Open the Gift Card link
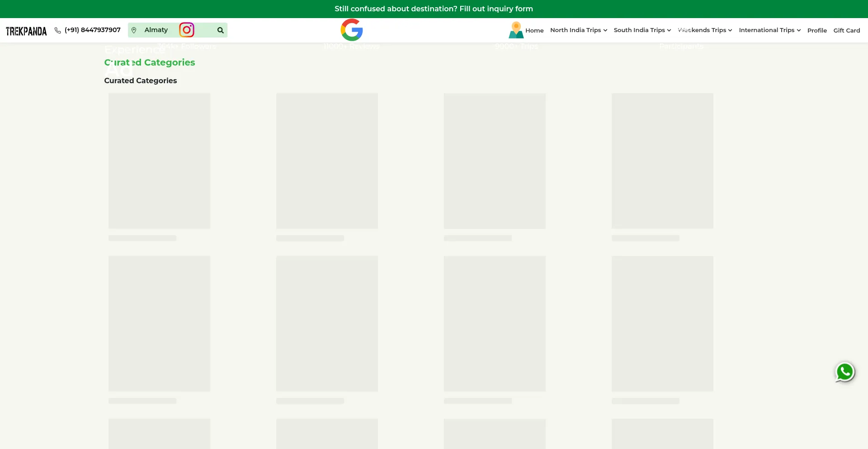Screen dimensions: 868x449 [846, 31]
